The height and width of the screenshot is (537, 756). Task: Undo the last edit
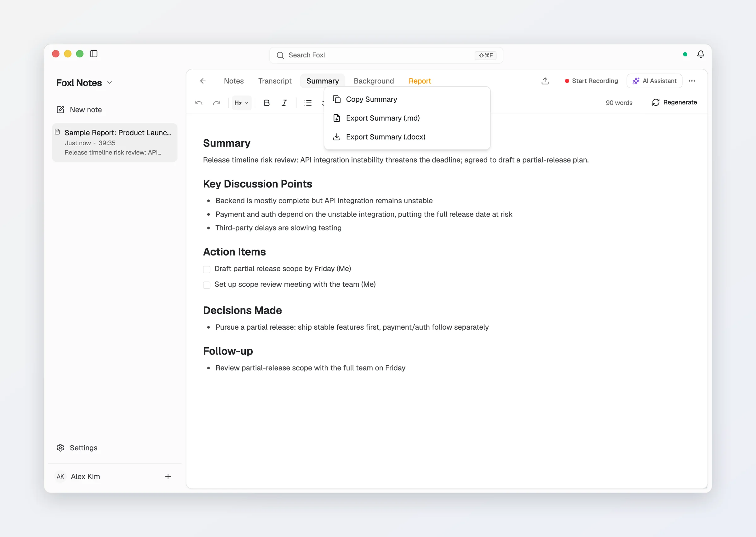click(x=198, y=103)
